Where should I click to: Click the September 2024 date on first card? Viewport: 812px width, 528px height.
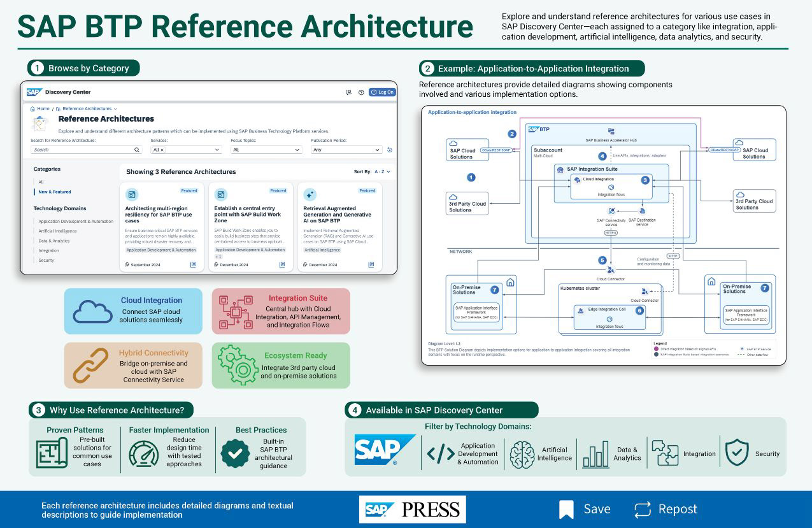(x=146, y=264)
